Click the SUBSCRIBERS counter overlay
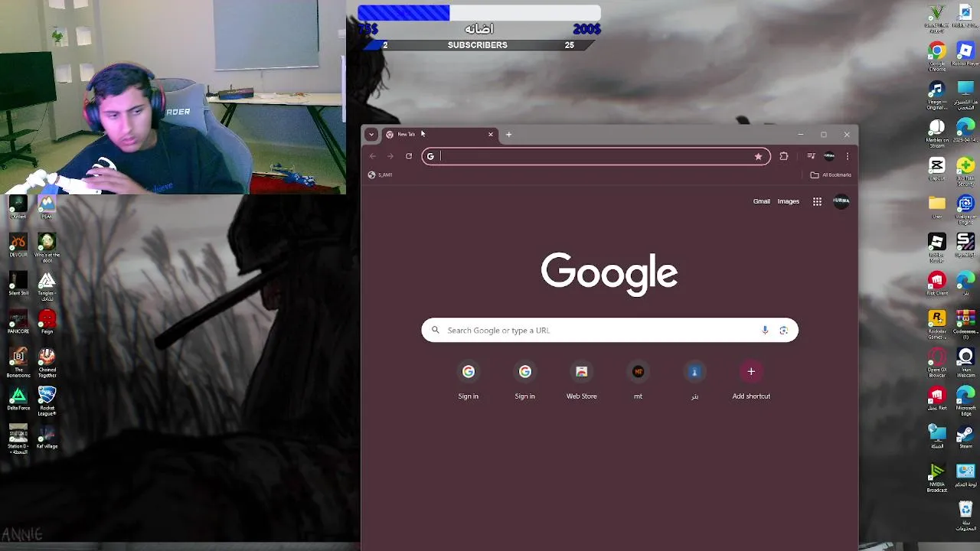 click(x=478, y=45)
